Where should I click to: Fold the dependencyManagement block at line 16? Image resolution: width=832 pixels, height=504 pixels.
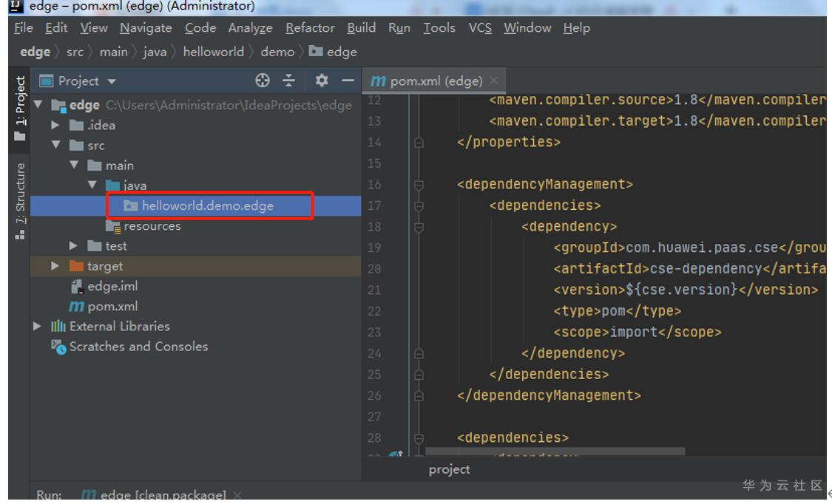[419, 185]
